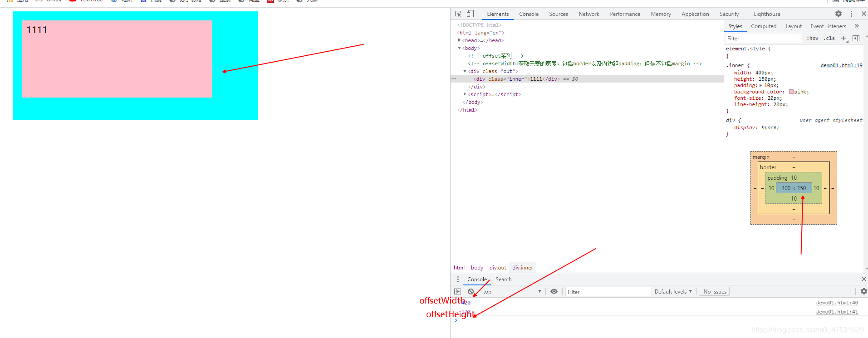Open demo01.html:40 console source link
The image size is (868, 338).
(837, 303)
